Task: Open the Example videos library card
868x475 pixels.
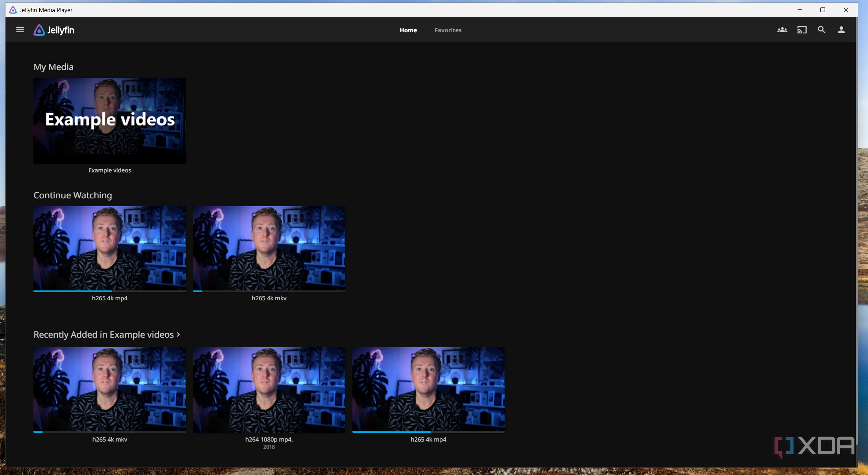Action: coord(110,120)
